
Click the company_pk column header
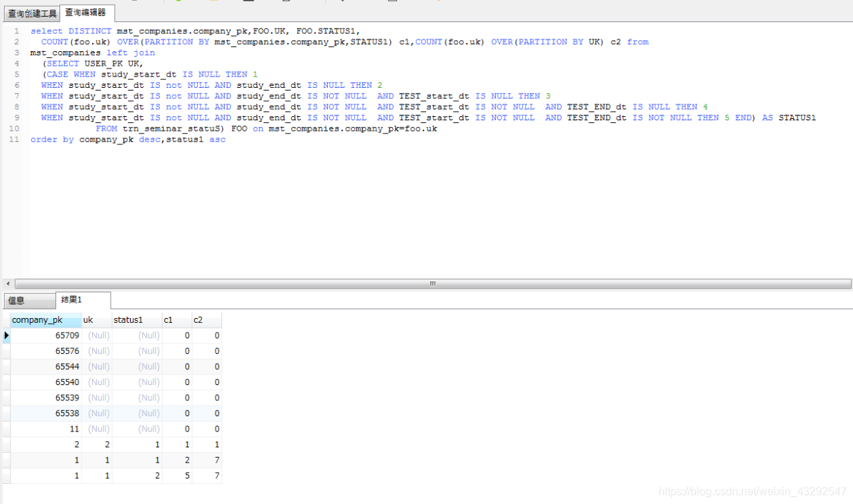tap(46, 320)
